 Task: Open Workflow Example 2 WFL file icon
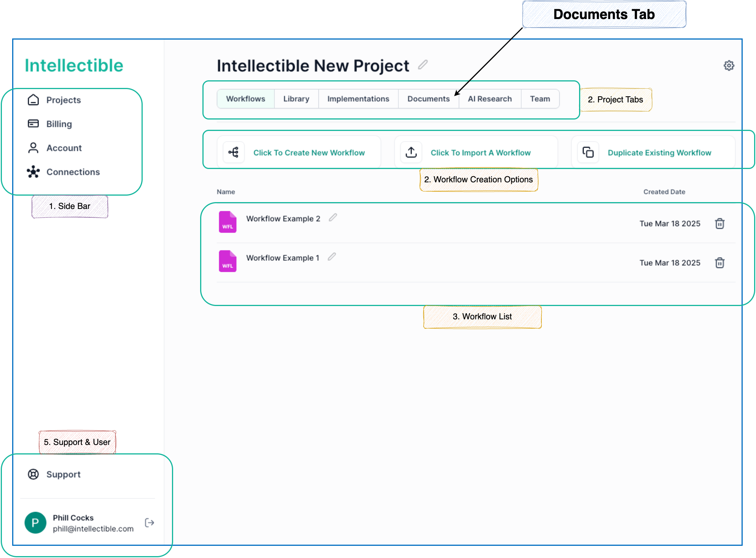click(228, 222)
